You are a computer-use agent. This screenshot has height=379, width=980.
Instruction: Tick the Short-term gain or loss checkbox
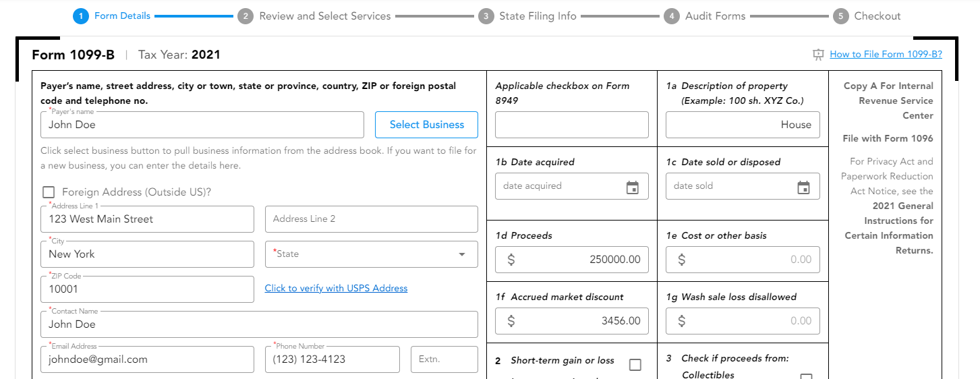(x=635, y=365)
